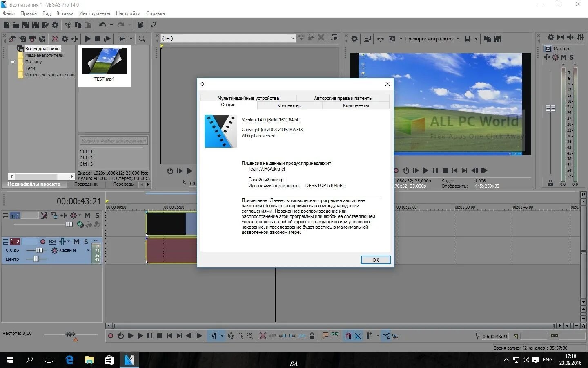This screenshot has height=368, width=588.
Task: Click the open project folder icon
Action: coord(16,25)
